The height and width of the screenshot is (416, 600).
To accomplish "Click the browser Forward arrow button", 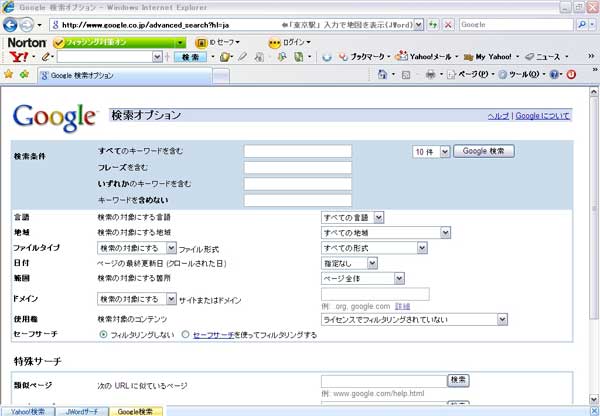I will pos(26,25).
